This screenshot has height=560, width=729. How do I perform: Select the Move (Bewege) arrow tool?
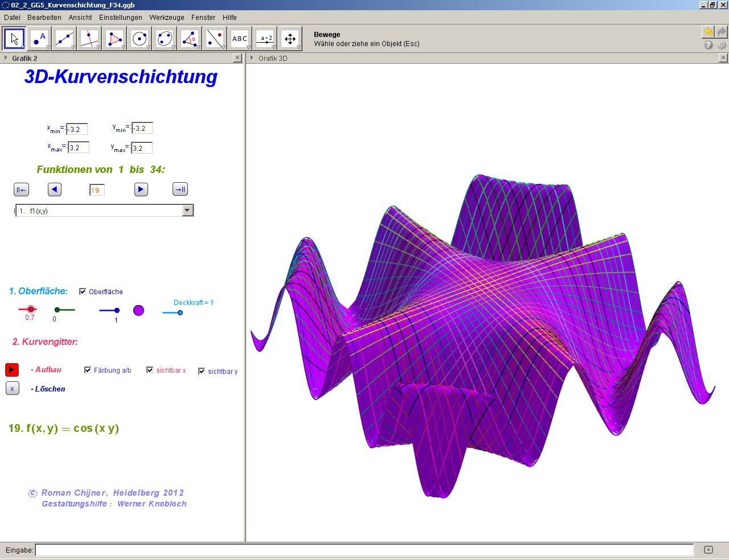pyautogui.click(x=14, y=39)
